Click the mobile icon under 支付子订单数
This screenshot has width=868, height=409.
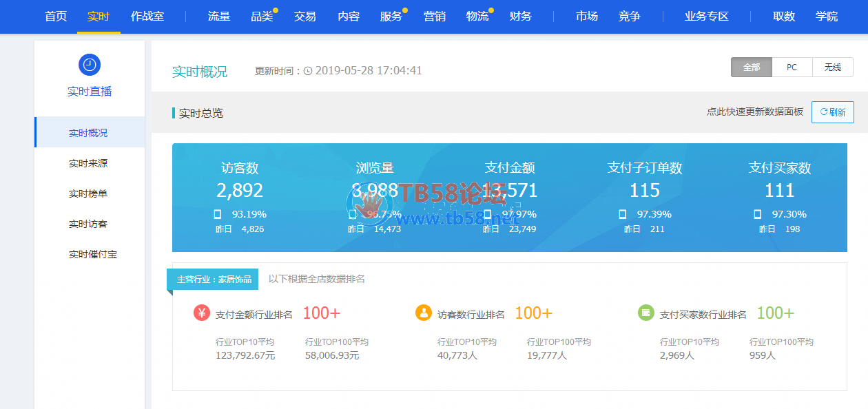click(623, 214)
